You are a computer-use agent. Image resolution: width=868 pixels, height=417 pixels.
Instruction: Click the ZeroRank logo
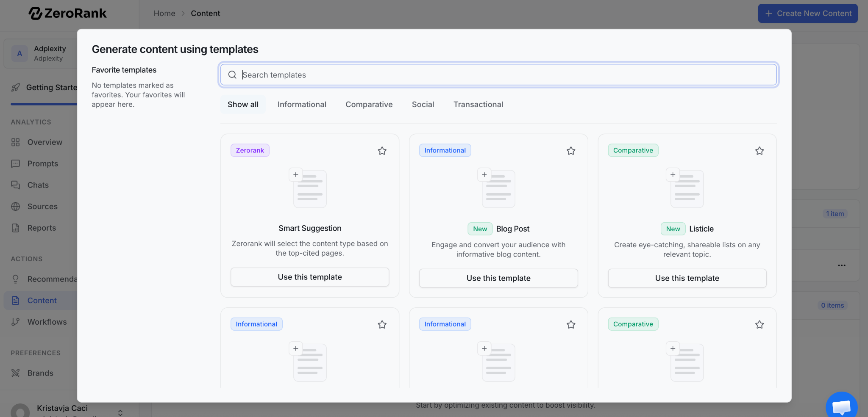tap(68, 14)
